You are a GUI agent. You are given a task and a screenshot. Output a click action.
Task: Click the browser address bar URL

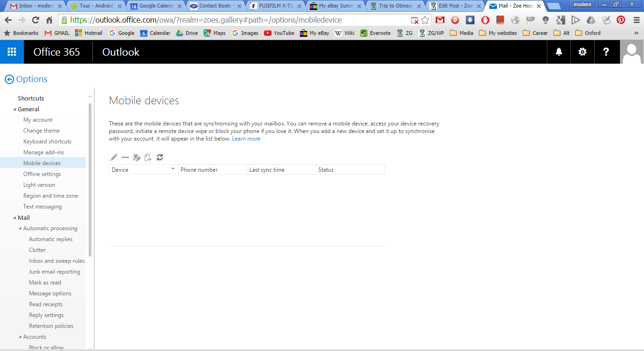236,20
